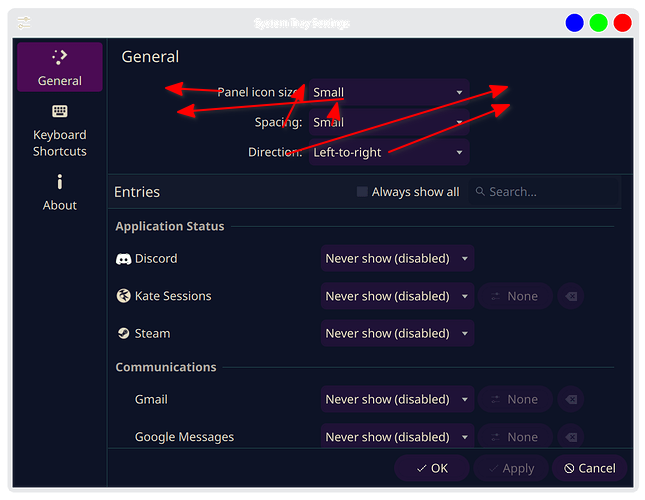The width and height of the screenshot is (645, 500).
Task: Clear the Kate Sessions shortcut with backspace icon
Action: tap(570, 296)
